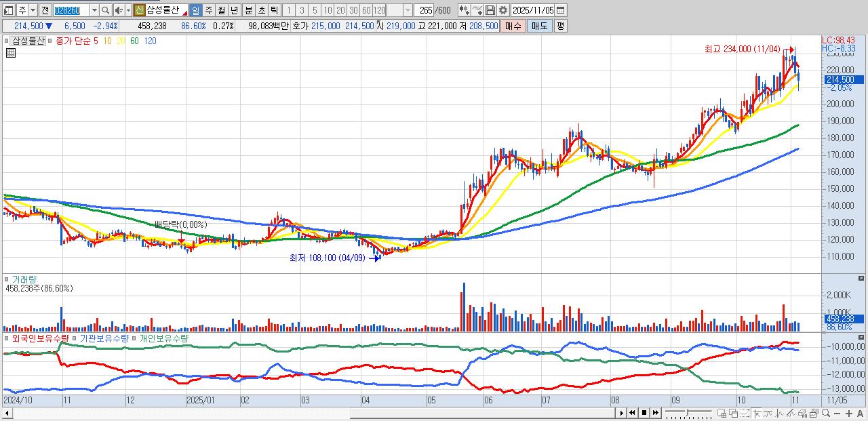This screenshot has height=421, width=868.
Task: Click the chart split layout icon in bottom toolbar
Action: [722, 414]
